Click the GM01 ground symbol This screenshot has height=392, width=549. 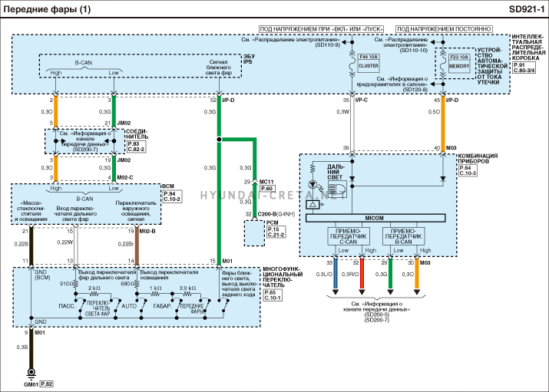click(31, 374)
